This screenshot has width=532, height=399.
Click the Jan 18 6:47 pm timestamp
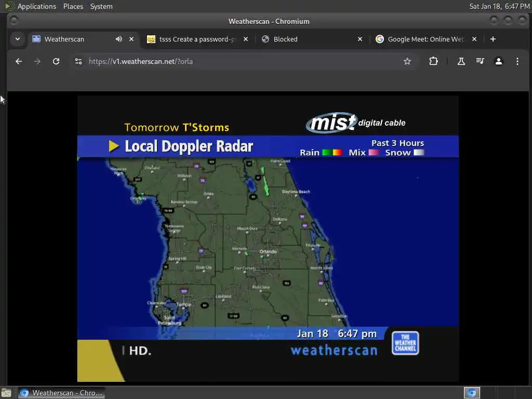pos(337,334)
